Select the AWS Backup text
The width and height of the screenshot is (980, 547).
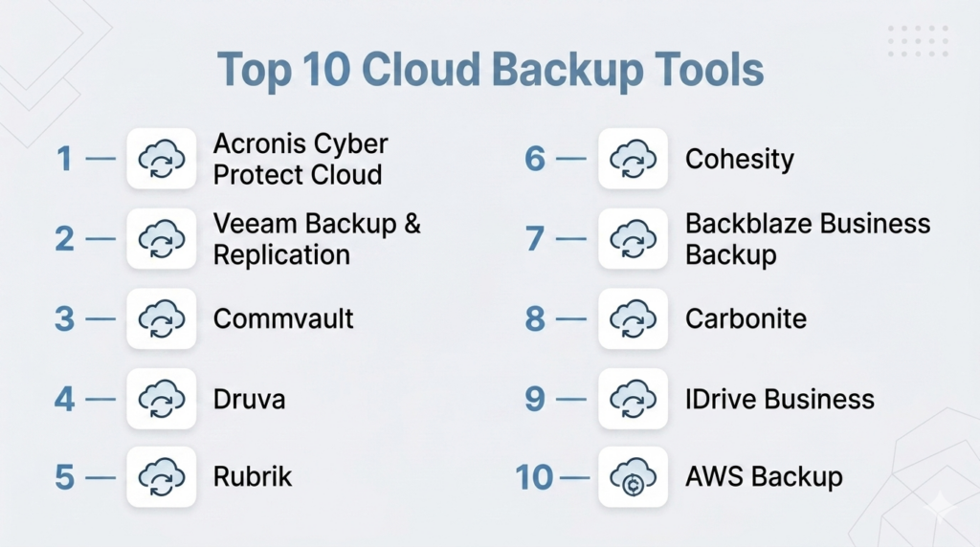[764, 475]
